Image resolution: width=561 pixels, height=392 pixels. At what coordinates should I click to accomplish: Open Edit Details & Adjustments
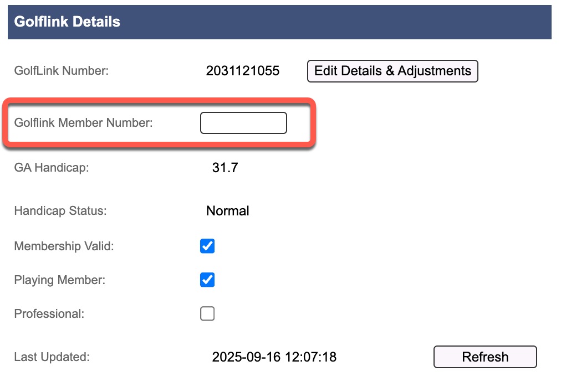click(392, 71)
